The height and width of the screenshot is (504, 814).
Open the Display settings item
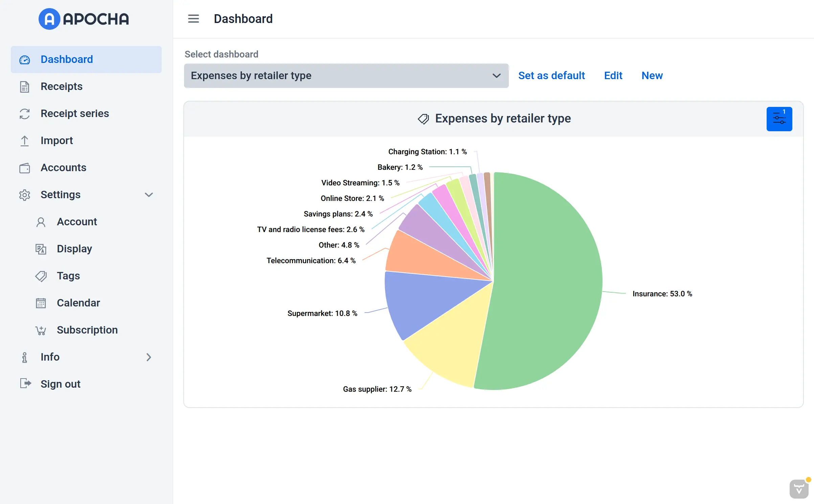coord(74,249)
